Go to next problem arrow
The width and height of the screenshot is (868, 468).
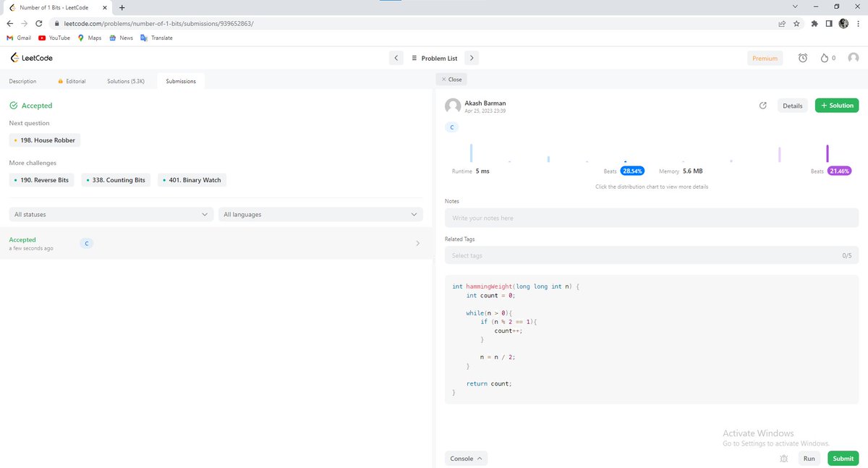pos(471,58)
